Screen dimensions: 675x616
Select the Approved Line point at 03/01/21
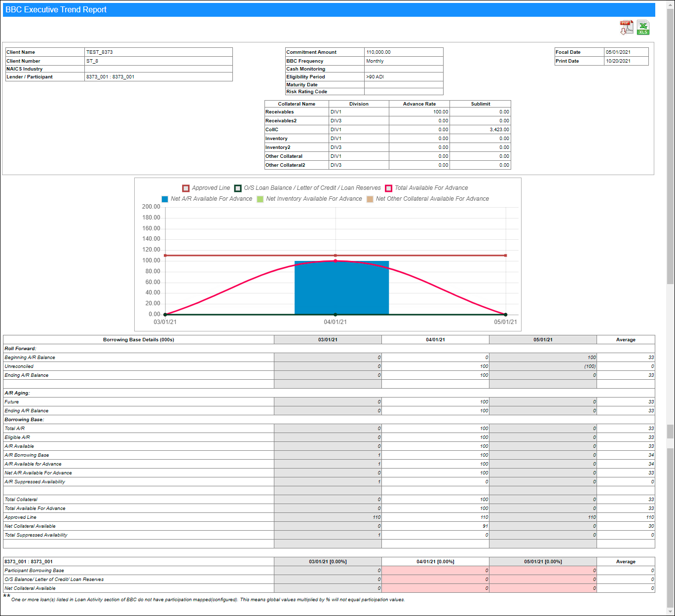click(165, 255)
